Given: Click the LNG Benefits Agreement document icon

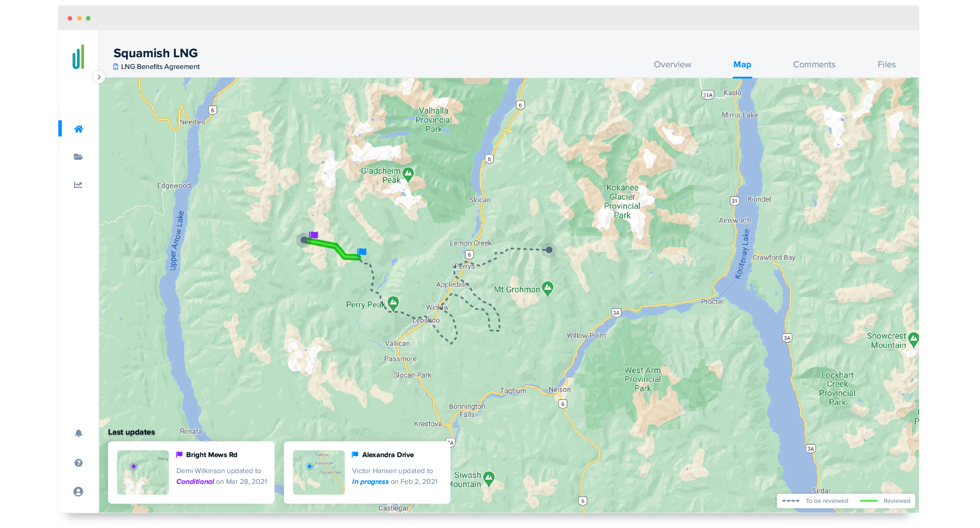Looking at the screenshot, I should coord(116,67).
